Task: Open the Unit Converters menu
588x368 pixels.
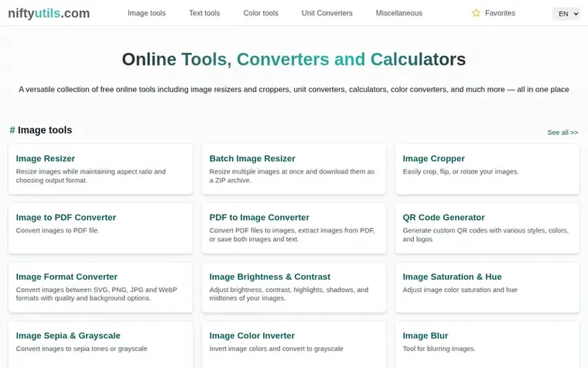Action: pos(327,13)
